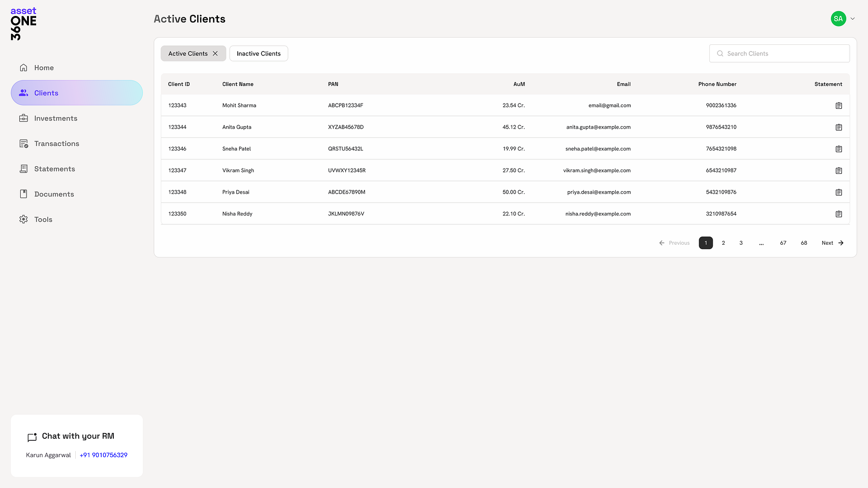Download statement for Mohit Sharma

point(839,105)
